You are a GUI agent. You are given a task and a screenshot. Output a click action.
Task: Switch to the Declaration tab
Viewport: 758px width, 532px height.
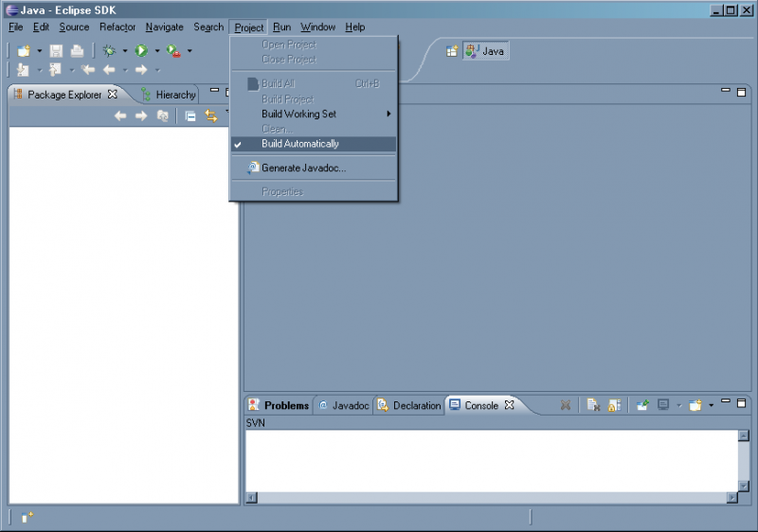[409, 405]
